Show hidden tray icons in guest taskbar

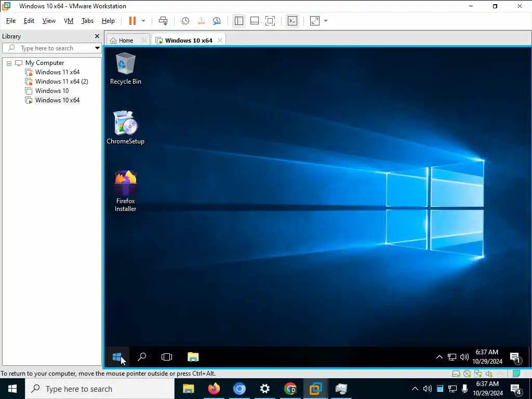point(439,357)
